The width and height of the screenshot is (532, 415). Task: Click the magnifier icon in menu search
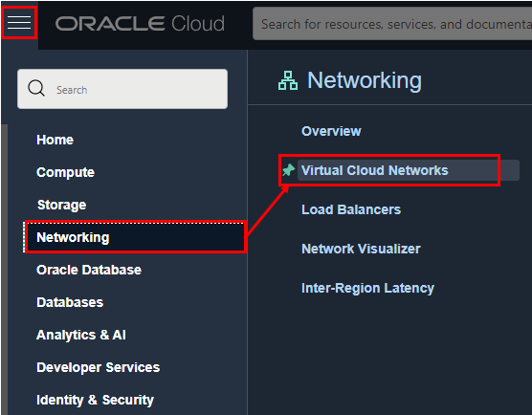(x=36, y=89)
